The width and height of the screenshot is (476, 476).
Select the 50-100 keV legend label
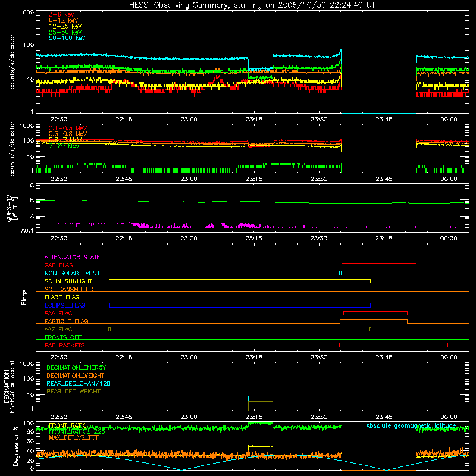coord(67,38)
